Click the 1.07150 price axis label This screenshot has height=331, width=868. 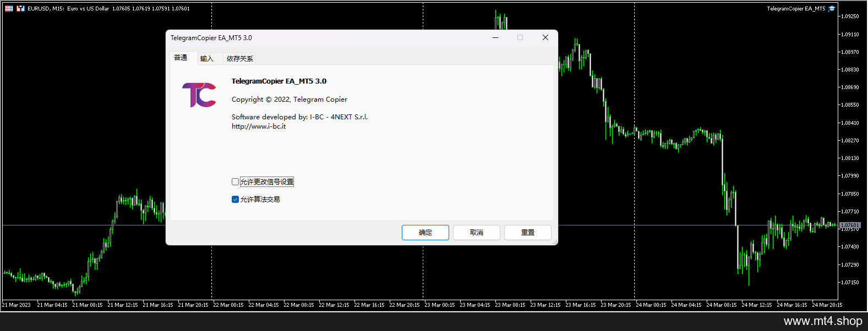[x=850, y=283]
